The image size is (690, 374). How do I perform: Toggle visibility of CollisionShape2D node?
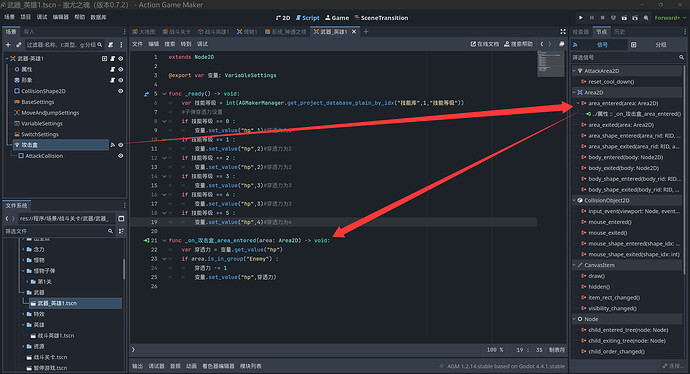[x=121, y=91]
